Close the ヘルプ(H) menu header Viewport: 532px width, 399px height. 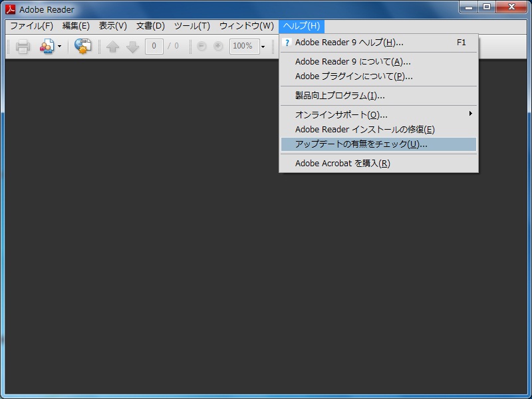301,26
